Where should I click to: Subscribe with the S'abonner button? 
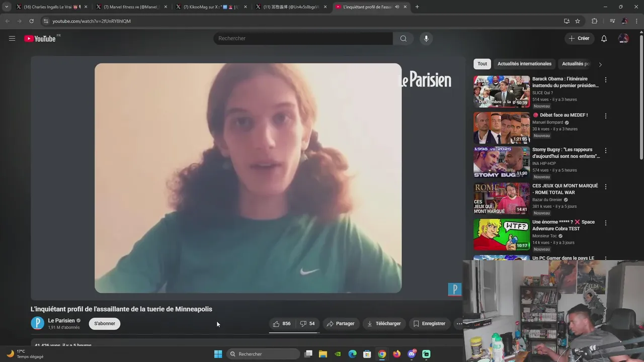pyautogui.click(x=105, y=324)
